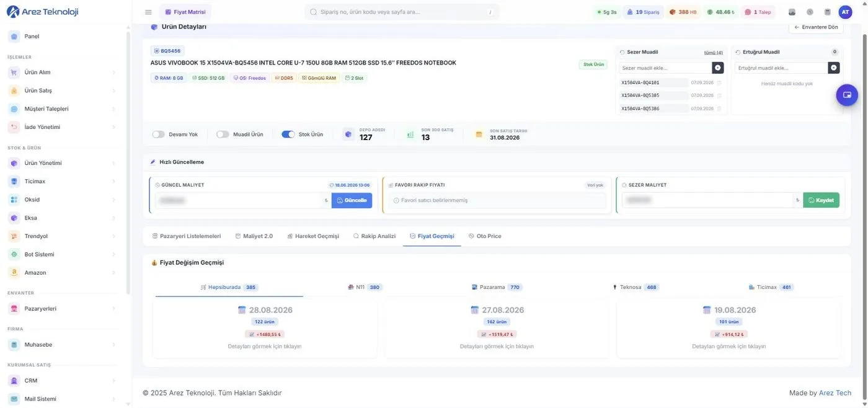Click the hamburger menu icon in header

click(x=148, y=12)
